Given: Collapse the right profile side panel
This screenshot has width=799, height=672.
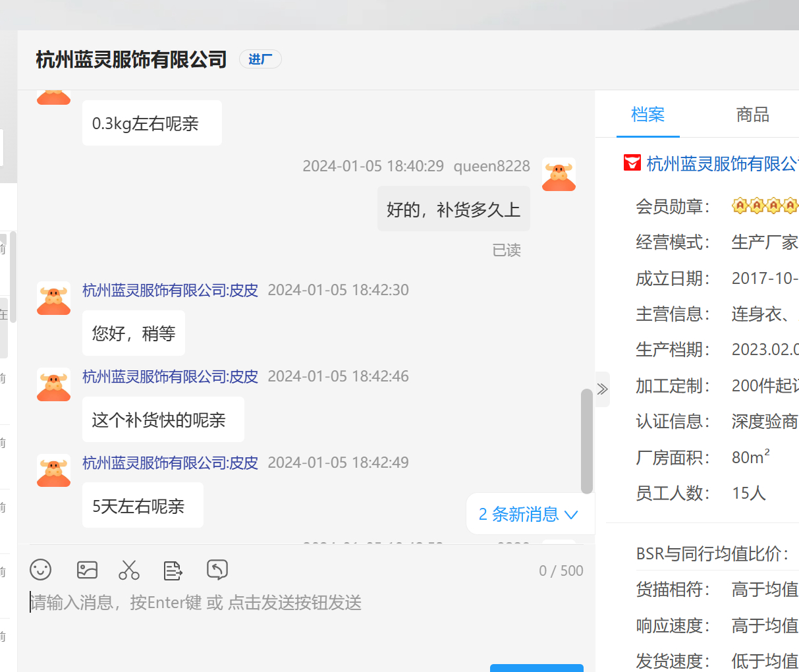Looking at the screenshot, I should [x=602, y=389].
